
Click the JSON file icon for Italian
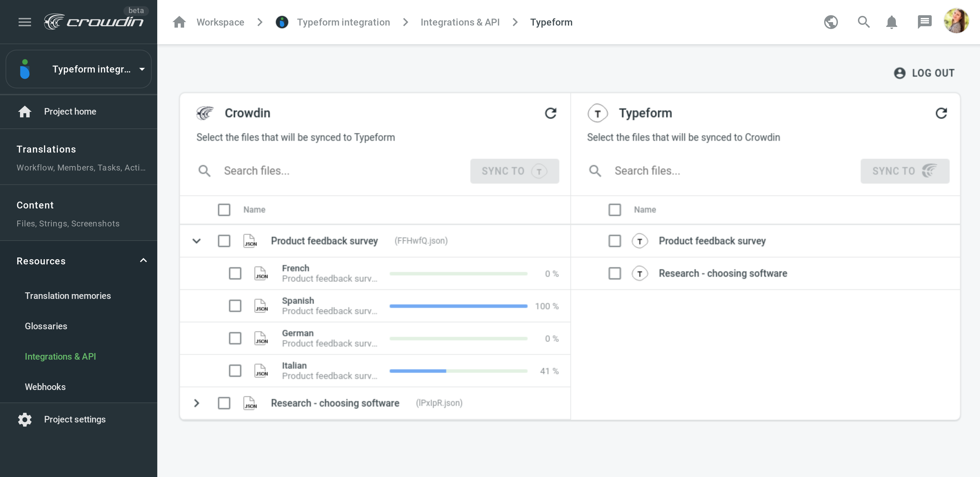261,370
